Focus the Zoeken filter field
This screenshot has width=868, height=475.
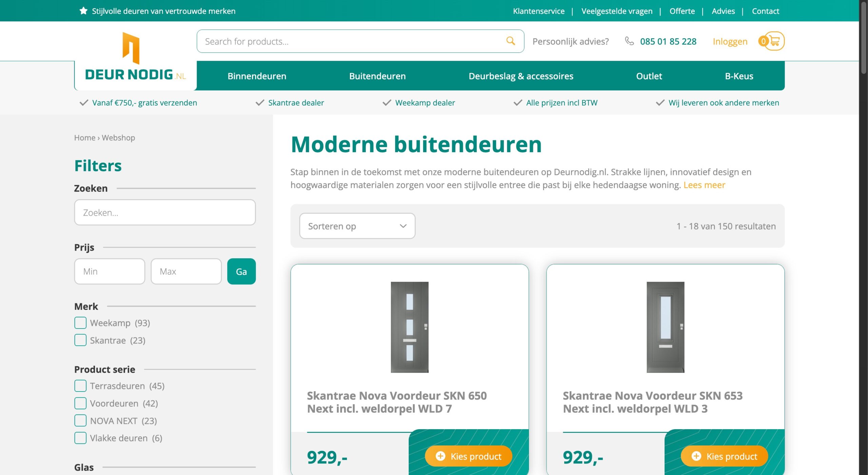tap(165, 212)
